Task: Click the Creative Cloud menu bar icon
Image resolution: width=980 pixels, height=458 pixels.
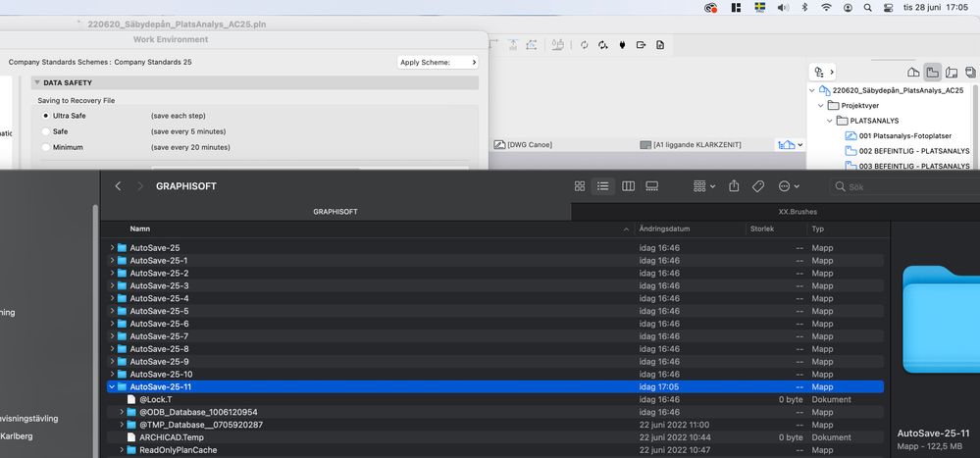Action: (710, 8)
